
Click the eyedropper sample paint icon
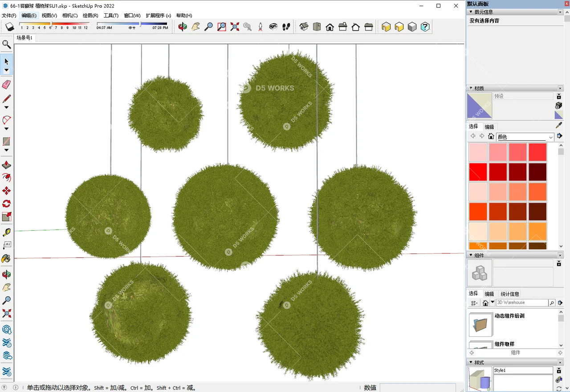(x=559, y=126)
